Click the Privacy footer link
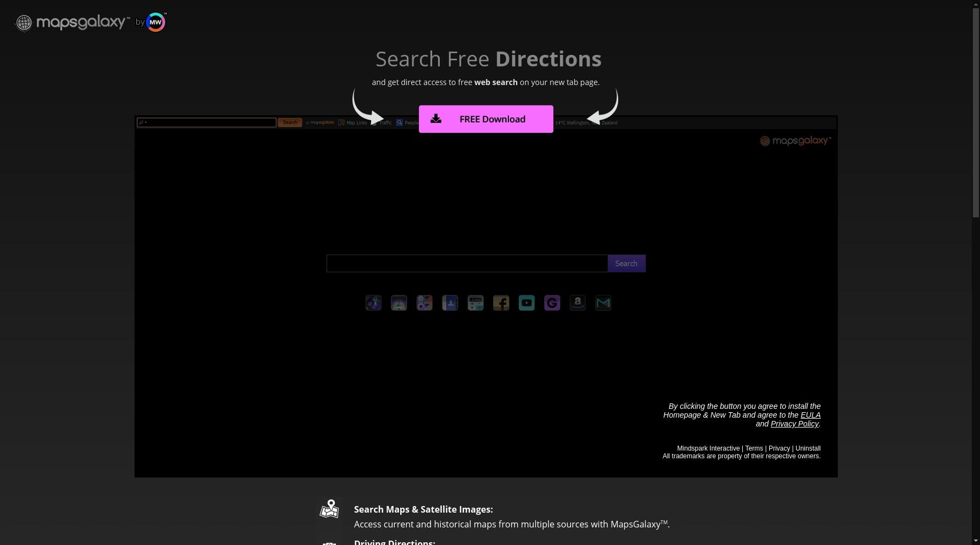This screenshot has height=545, width=980. [779, 448]
